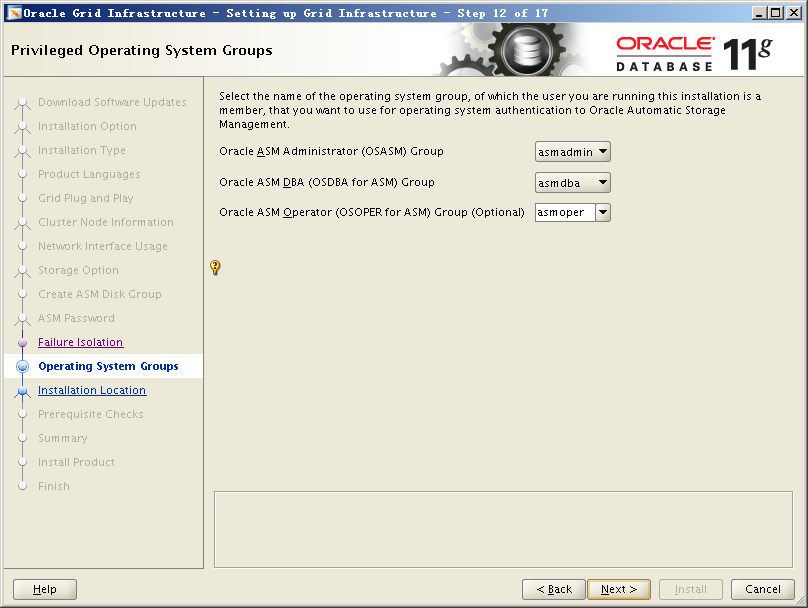Select the Operating System Groups step
The height and width of the screenshot is (608, 808).
coord(108,367)
